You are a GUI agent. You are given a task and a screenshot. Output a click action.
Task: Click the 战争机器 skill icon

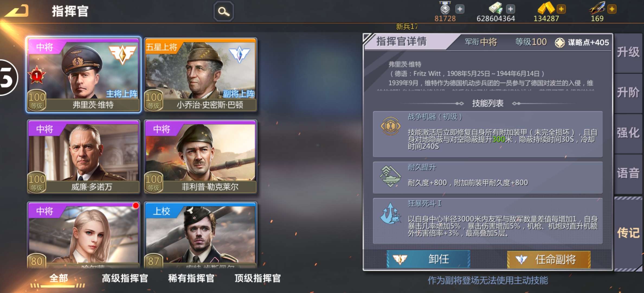[x=390, y=126]
